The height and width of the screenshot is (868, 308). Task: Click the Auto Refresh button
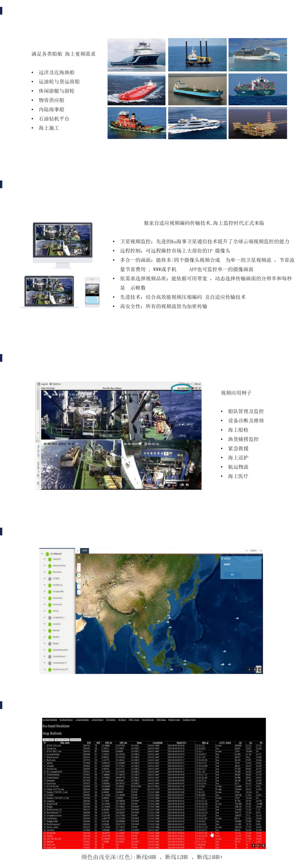click(x=48, y=740)
